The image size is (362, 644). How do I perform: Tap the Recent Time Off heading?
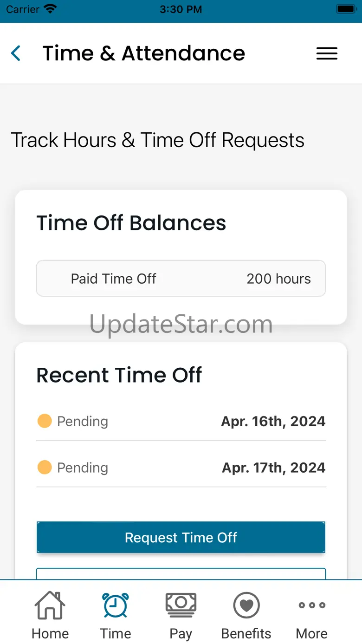point(119,375)
